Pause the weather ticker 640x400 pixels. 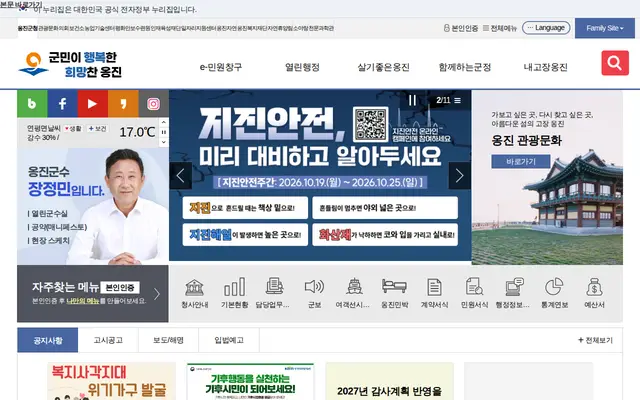click(x=164, y=132)
